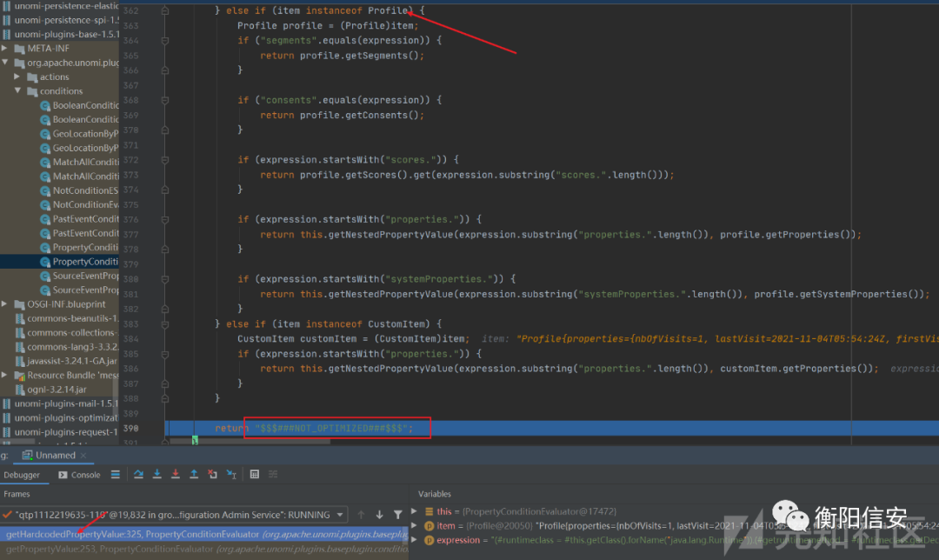This screenshot has height=560, width=939.
Task: Click the Step Over debugger icon
Action: pyautogui.click(x=138, y=475)
